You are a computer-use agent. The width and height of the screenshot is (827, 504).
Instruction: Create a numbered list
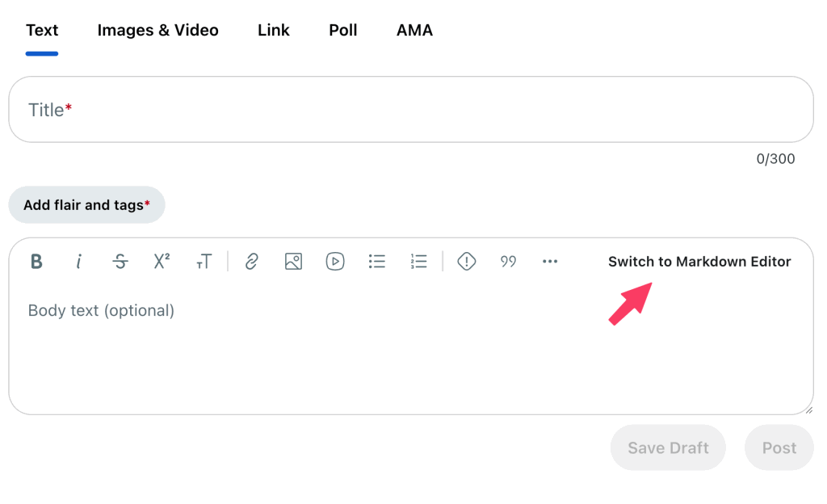418,262
